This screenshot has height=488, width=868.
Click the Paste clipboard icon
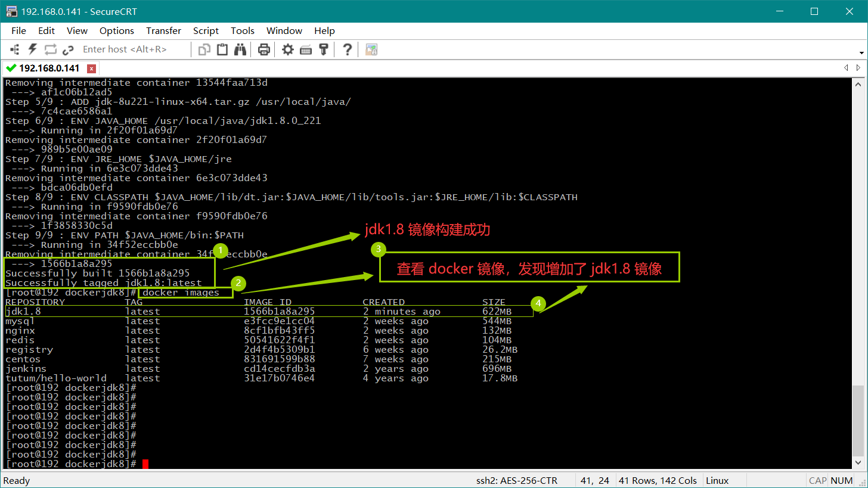[x=222, y=49]
